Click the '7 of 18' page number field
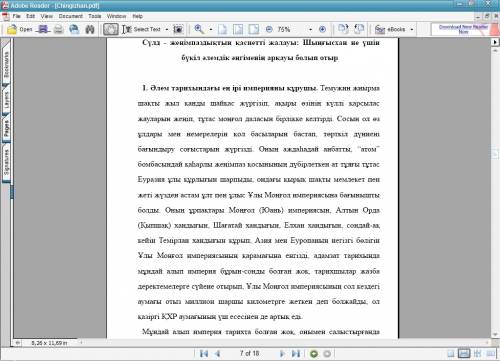Viewport: 500px width, 361px height. pyautogui.click(x=249, y=353)
